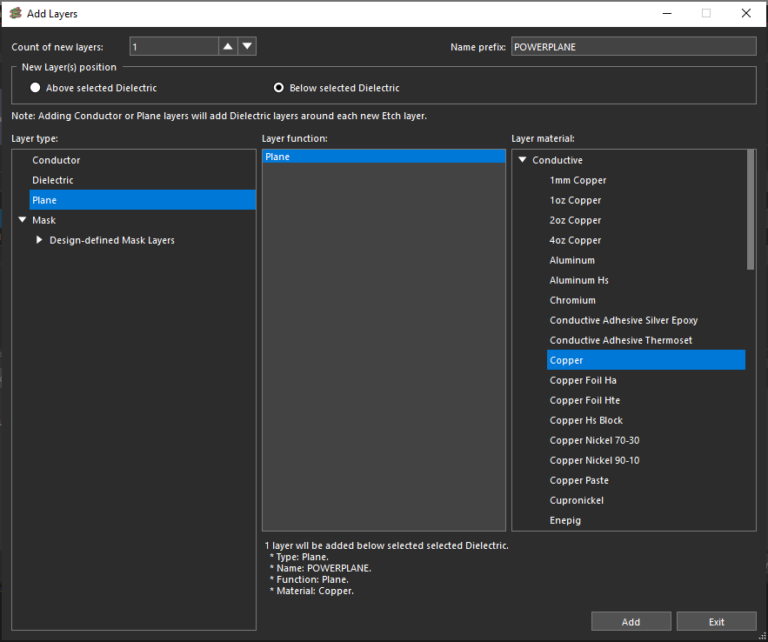768x642 pixels.
Task: Expand Design-defined Mask Layers node
Action: [x=39, y=240]
